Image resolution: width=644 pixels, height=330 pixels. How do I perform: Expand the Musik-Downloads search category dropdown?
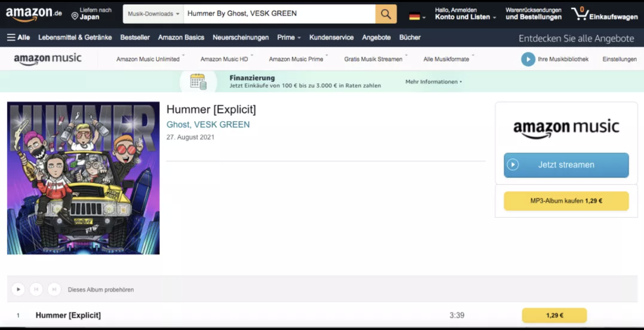tap(153, 14)
